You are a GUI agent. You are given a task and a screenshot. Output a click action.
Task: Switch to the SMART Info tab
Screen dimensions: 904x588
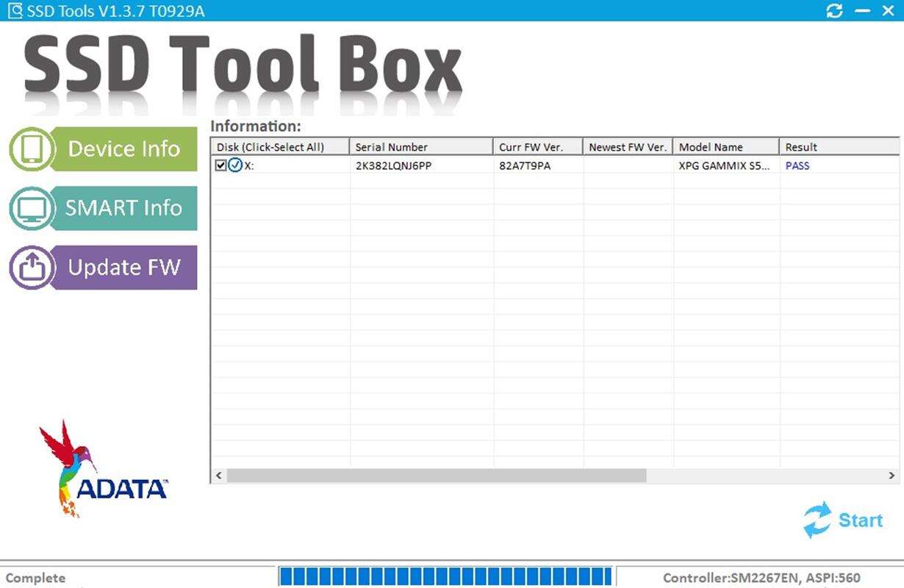pyautogui.click(x=123, y=209)
